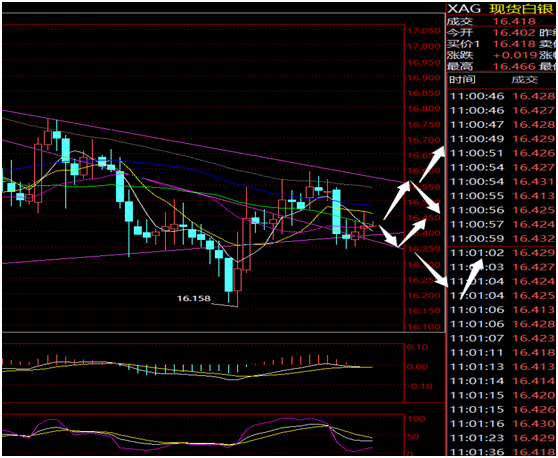Select the opening price value 16.402

point(514,33)
